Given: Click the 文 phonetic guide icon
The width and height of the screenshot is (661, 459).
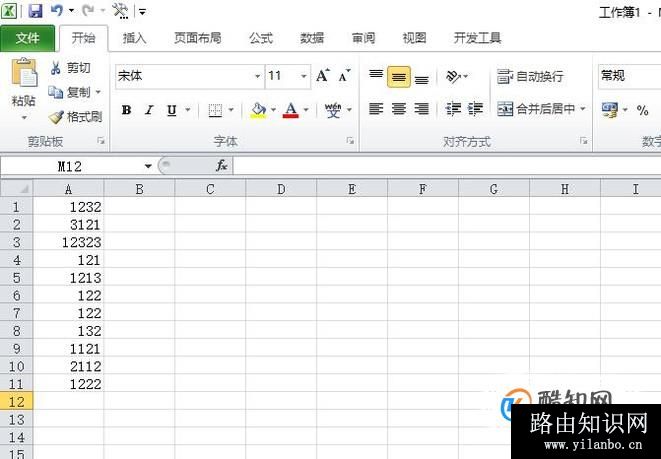Looking at the screenshot, I should click(333, 110).
